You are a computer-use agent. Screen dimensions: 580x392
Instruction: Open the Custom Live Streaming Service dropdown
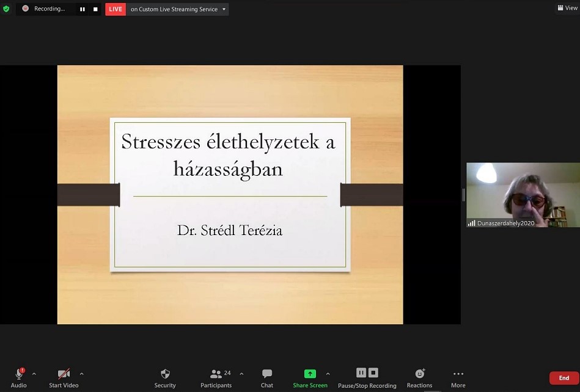pyautogui.click(x=224, y=9)
